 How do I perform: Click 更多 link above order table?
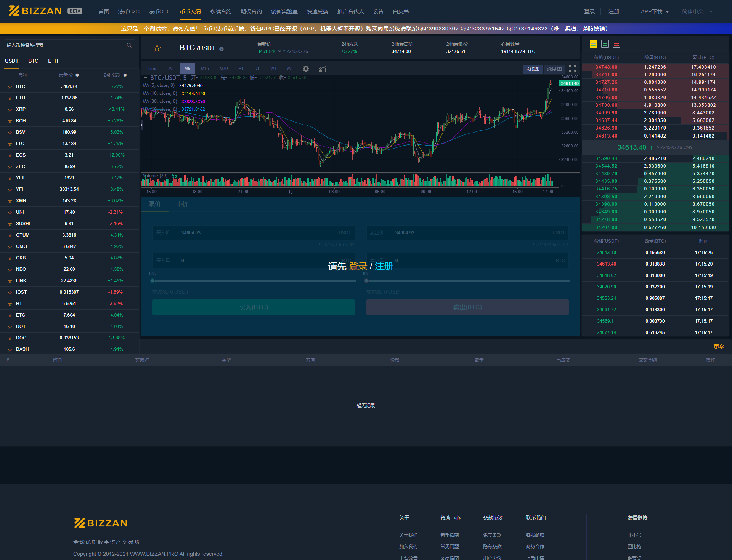[x=719, y=347]
